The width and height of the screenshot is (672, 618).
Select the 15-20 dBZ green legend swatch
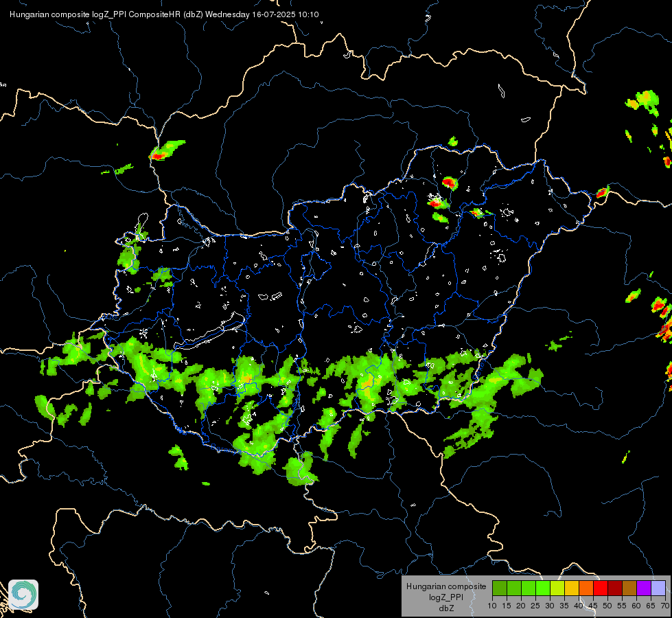coord(514,588)
